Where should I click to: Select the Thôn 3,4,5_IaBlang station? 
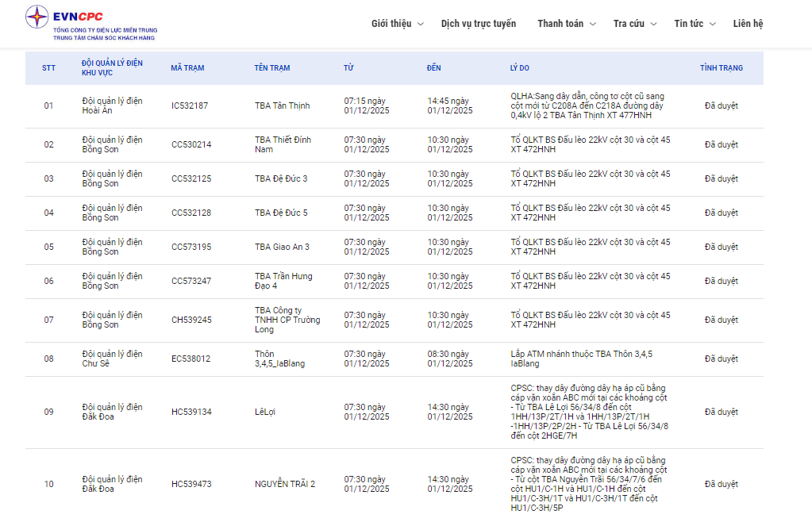pos(279,359)
